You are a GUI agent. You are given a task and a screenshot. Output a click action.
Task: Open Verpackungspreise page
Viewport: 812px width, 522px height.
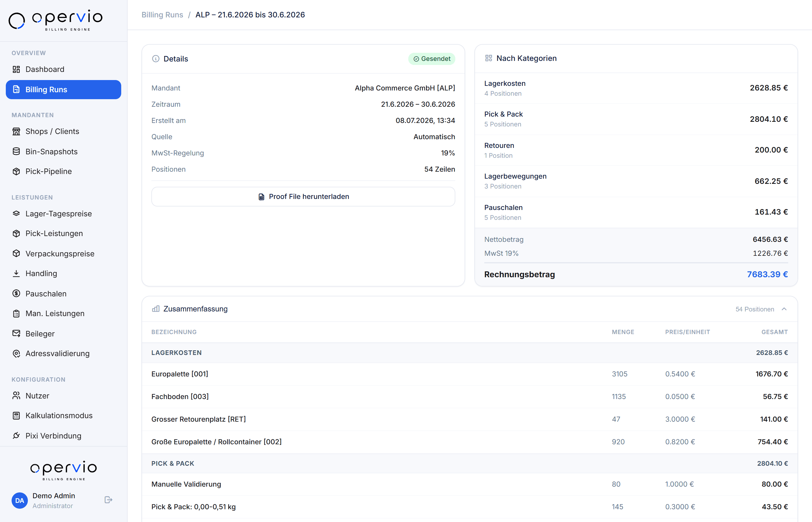coord(64,253)
